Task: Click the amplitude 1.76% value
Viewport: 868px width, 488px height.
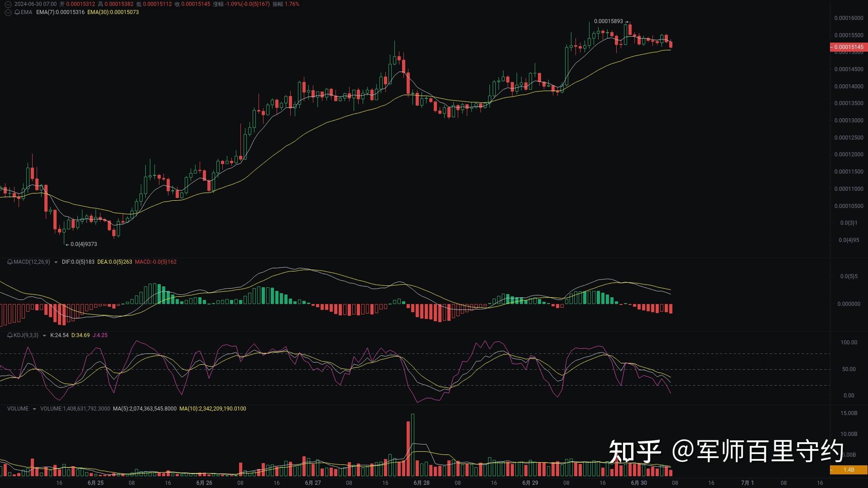Action: (x=292, y=4)
